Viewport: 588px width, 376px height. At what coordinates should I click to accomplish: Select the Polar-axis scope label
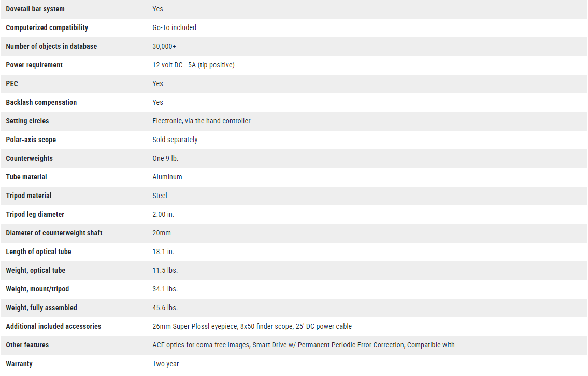click(31, 140)
